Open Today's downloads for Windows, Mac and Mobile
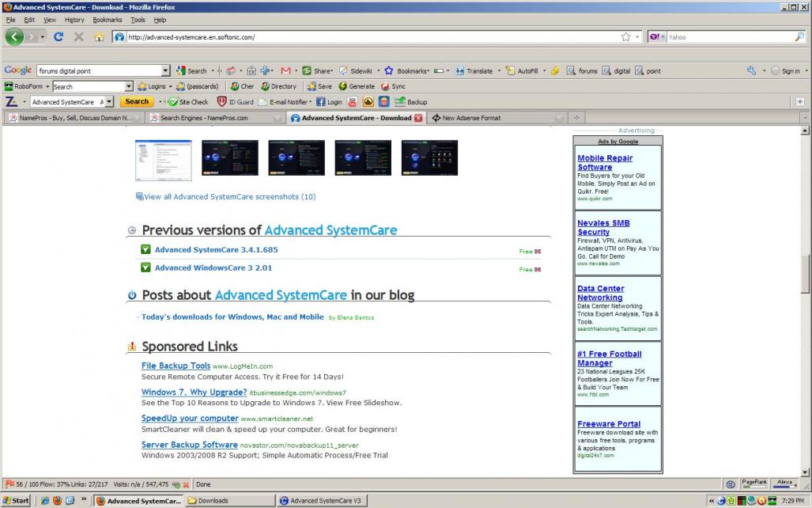The width and height of the screenshot is (812, 508). tap(232, 317)
